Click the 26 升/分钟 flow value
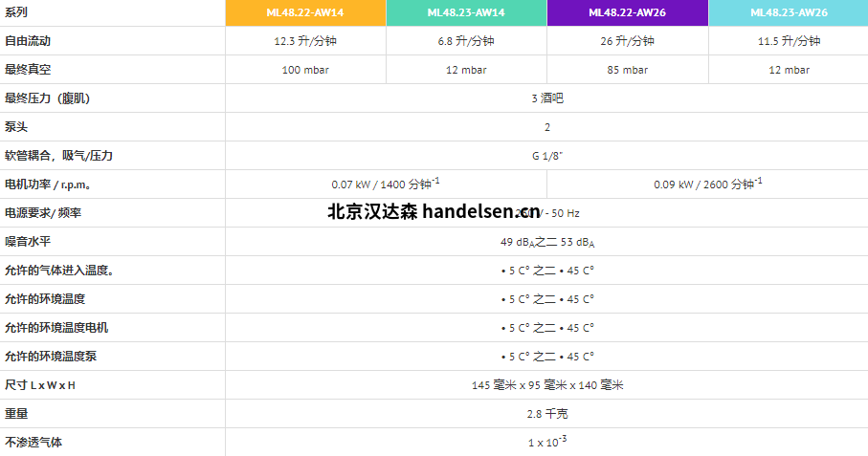 tap(627, 41)
